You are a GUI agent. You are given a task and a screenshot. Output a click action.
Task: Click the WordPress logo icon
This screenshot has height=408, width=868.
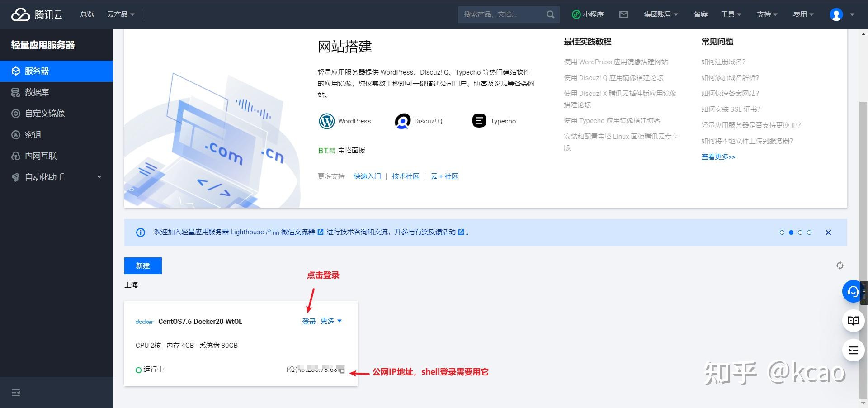click(x=326, y=121)
